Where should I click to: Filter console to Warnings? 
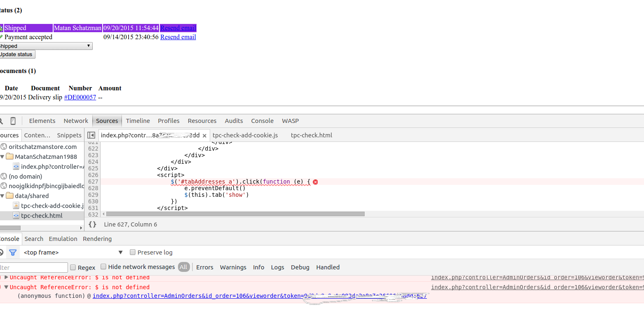pyautogui.click(x=233, y=267)
